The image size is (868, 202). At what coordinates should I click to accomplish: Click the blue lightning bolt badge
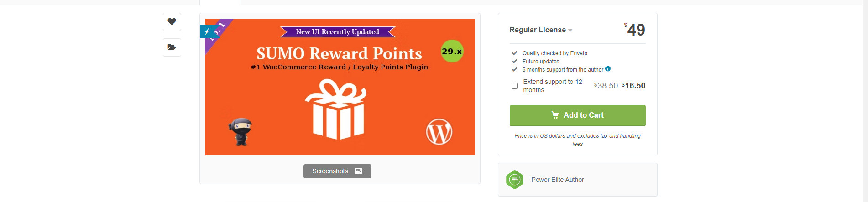(x=207, y=31)
